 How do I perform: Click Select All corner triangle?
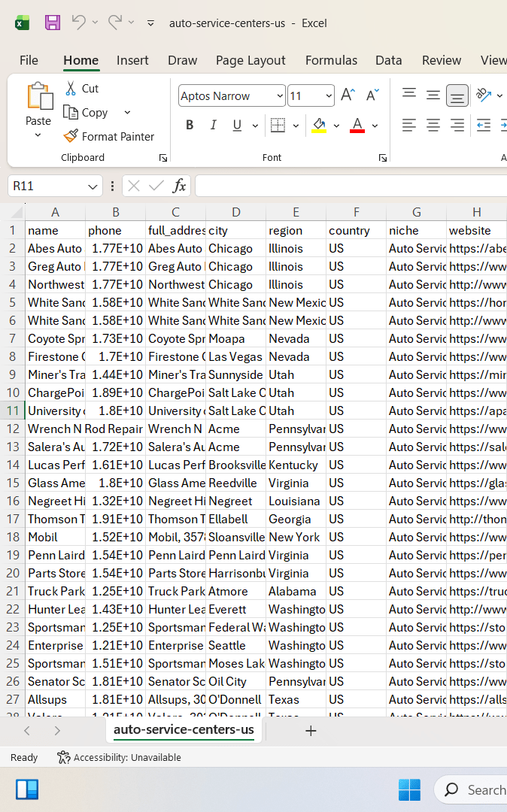17,212
